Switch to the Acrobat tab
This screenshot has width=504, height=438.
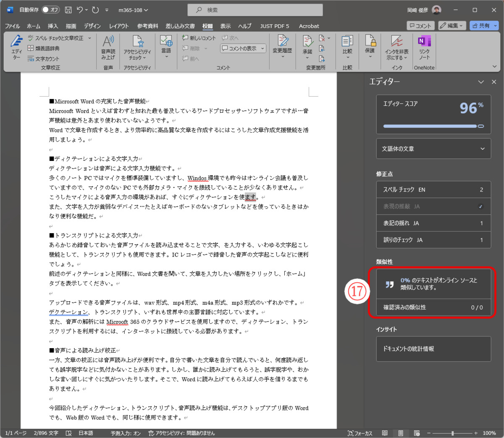[x=309, y=26]
